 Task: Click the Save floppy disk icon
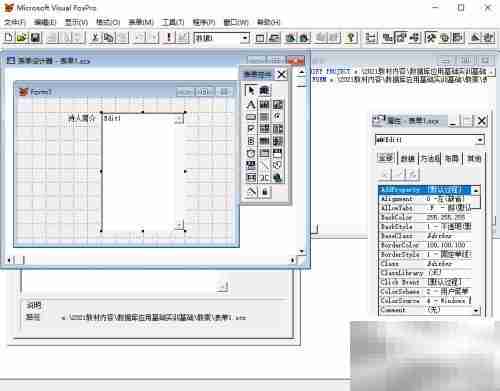[x=36, y=37]
